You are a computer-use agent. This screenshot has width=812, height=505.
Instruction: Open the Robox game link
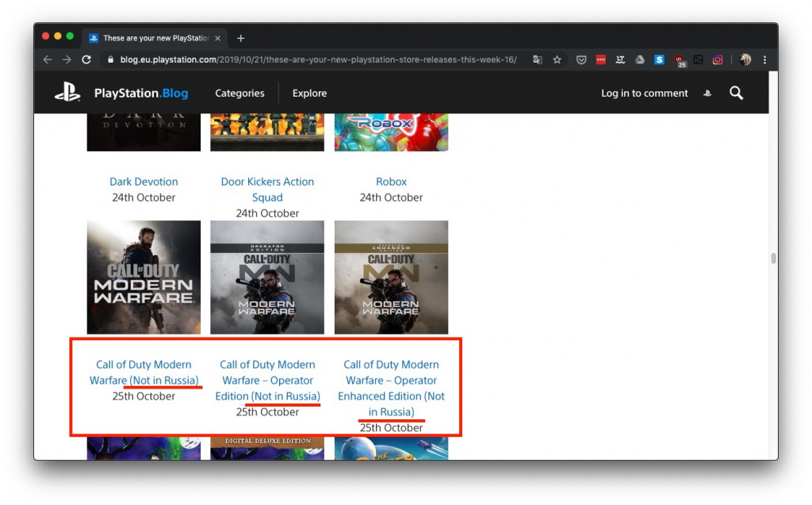point(391,182)
